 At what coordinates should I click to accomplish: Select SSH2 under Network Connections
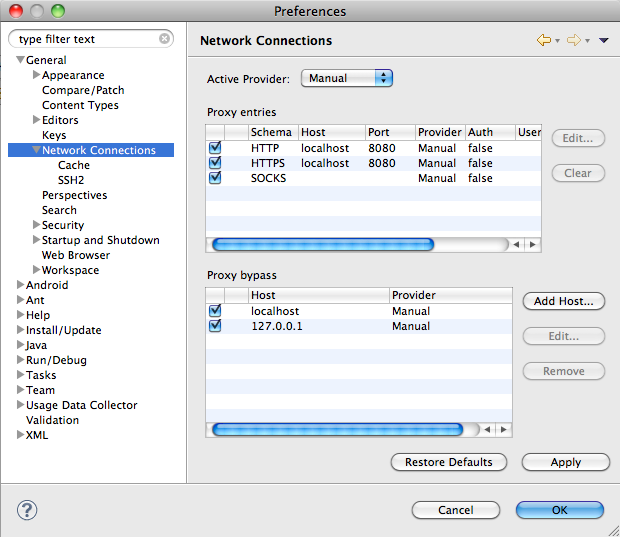[71, 180]
